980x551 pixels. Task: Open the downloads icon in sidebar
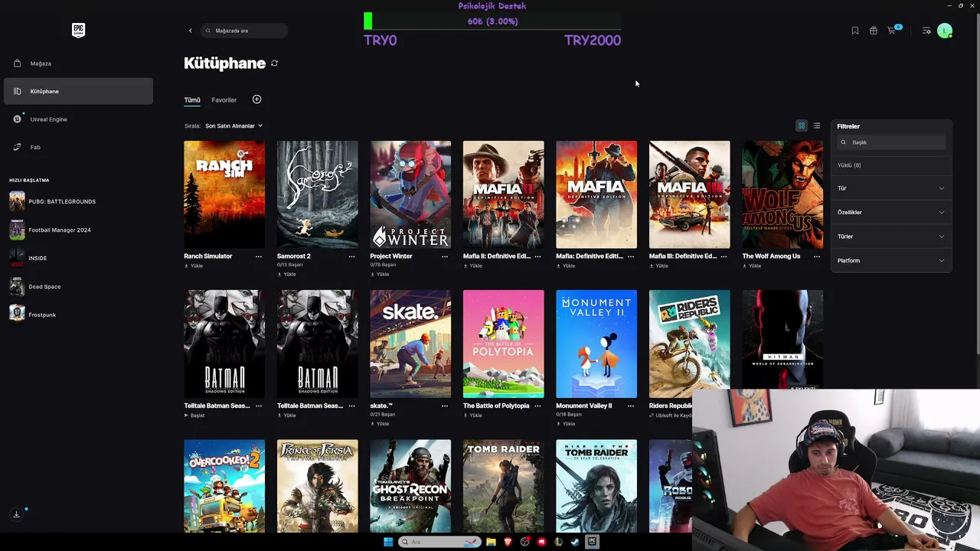click(x=16, y=514)
